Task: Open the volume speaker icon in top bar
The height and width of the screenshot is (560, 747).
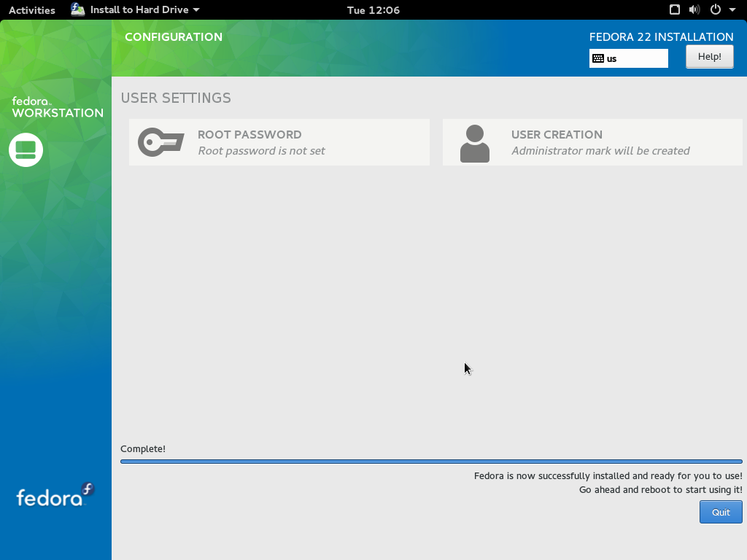Action: 694,10
